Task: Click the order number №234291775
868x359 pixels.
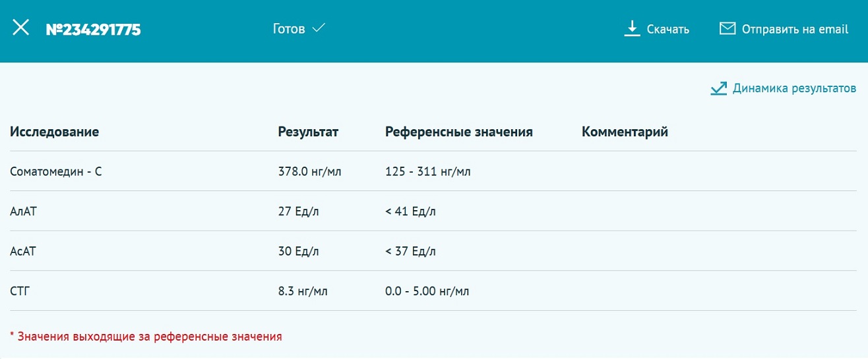Action: pos(93,29)
